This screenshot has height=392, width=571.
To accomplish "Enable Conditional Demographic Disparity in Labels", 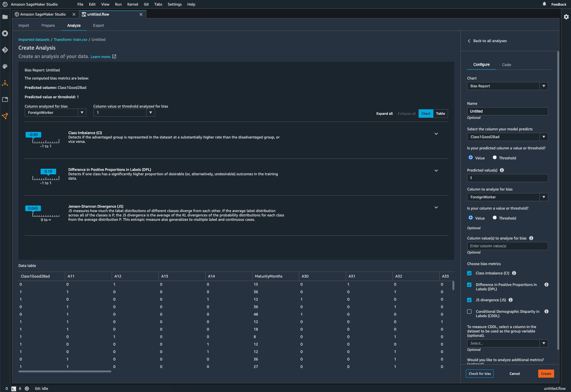I will (469, 311).
